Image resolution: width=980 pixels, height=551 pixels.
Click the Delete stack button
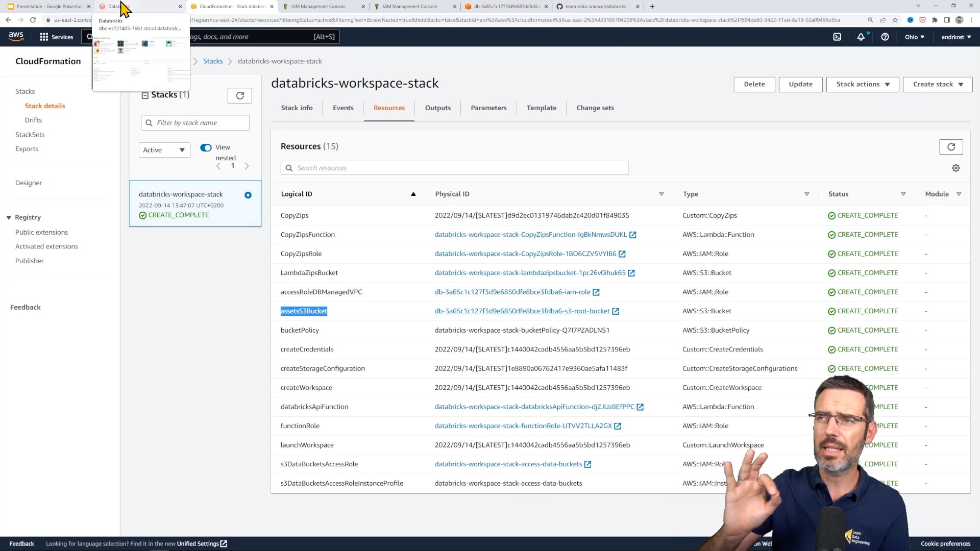(x=754, y=84)
